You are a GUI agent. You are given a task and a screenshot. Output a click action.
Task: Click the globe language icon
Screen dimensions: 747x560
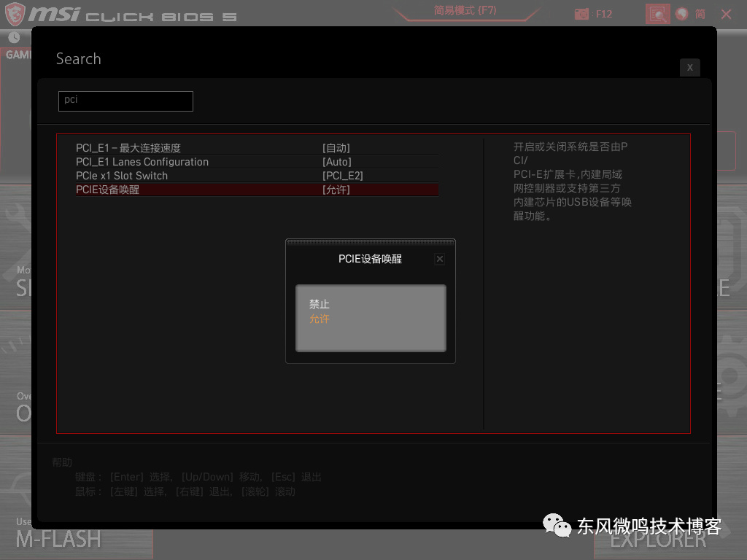[x=682, y=14]
